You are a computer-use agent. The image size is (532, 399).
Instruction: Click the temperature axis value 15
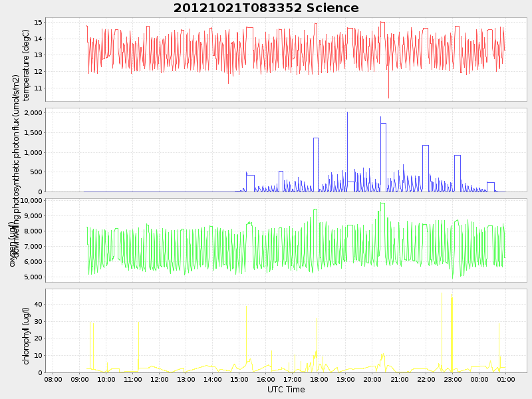38,23
